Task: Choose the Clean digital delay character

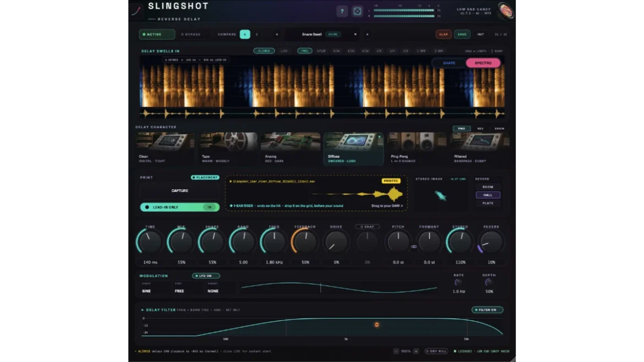Action: pos(165,148)
